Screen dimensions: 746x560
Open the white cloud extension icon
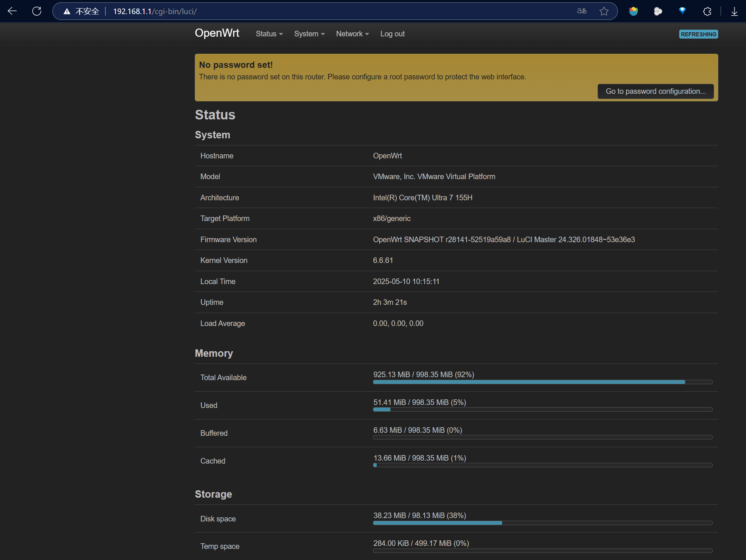tap(658, 11)
